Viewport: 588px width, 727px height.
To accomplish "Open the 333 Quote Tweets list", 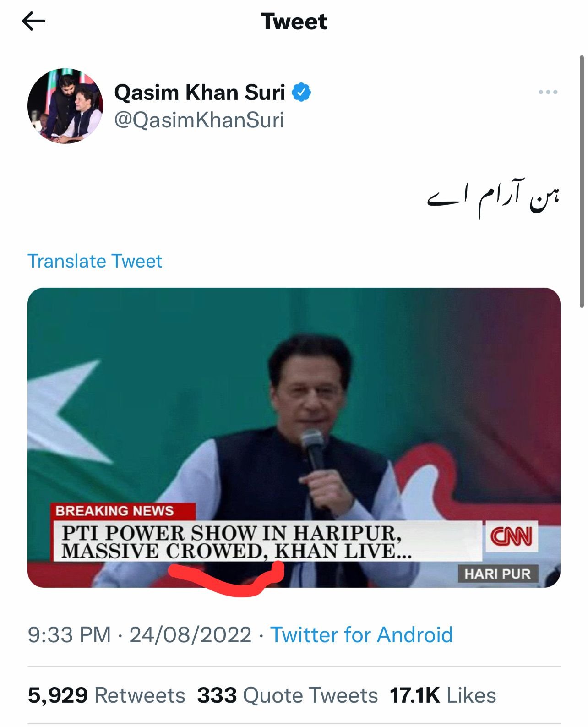I will [x=287, y=695].
